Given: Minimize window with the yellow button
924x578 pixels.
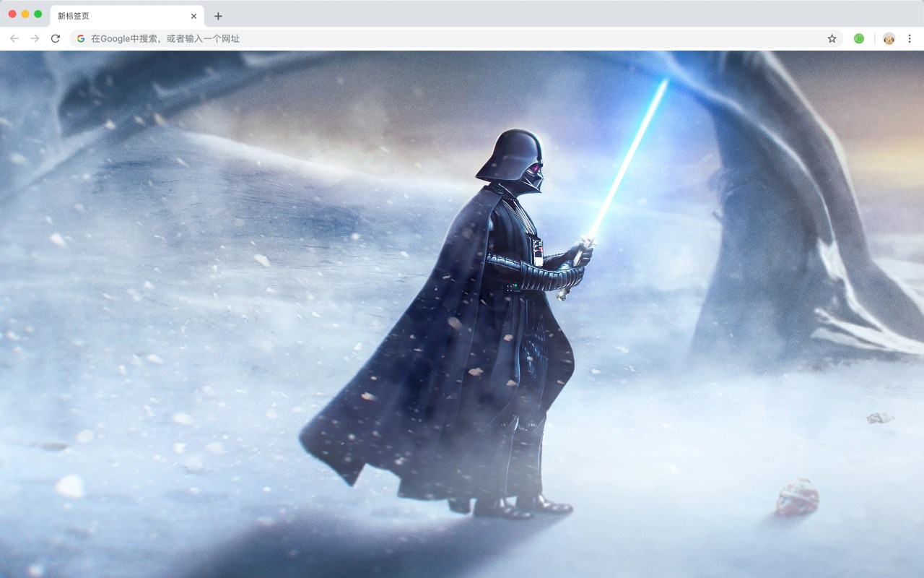Looking at the screenshot, I should click(x=25, y=14).
